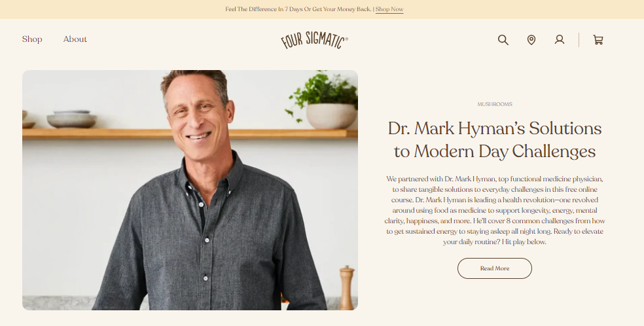Click the potted plant in the photo
The height and width of the screenshot is (326, 644).
tap(325, 100)
